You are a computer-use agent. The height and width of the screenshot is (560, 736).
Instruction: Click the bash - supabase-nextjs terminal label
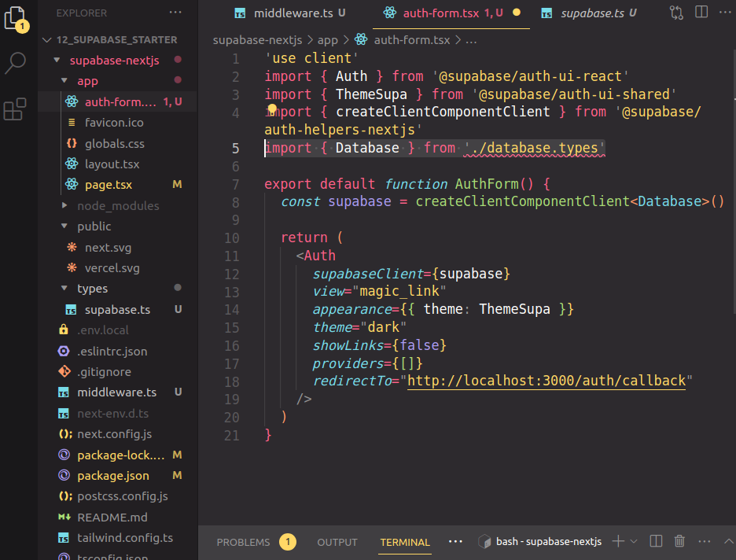548,542
